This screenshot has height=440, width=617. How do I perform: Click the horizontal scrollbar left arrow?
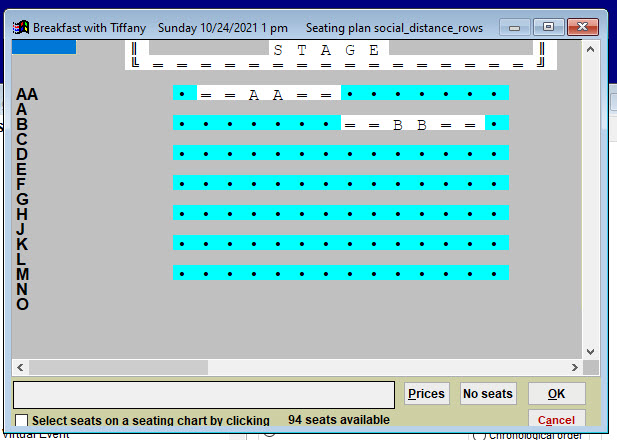(x=20, y=368)
